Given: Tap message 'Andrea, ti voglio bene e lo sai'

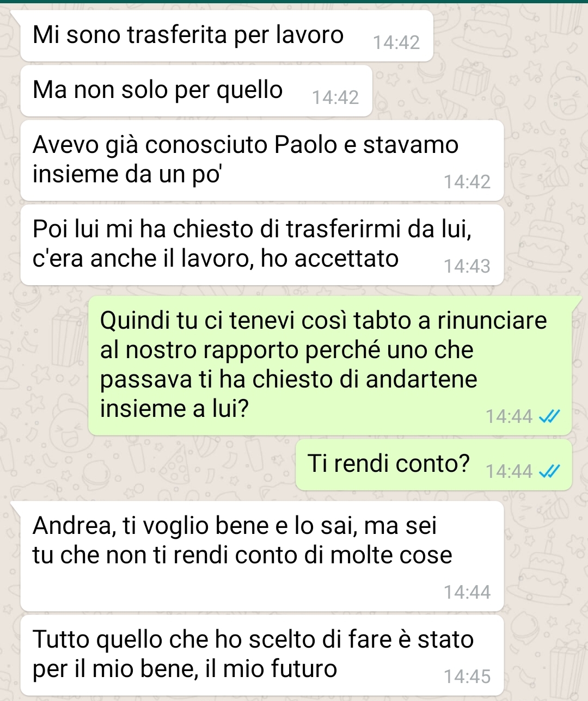Looking at the screenshot, I should pyautogui.click(x=262, y=556).
